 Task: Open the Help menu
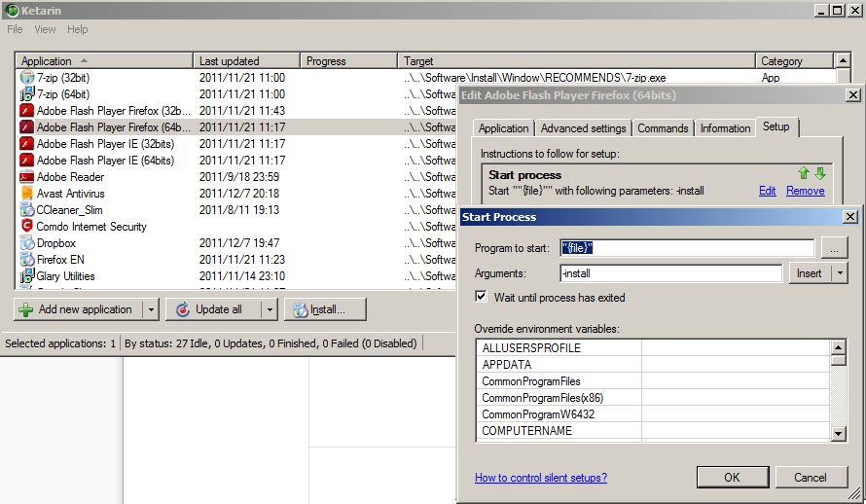coord(77,29)
